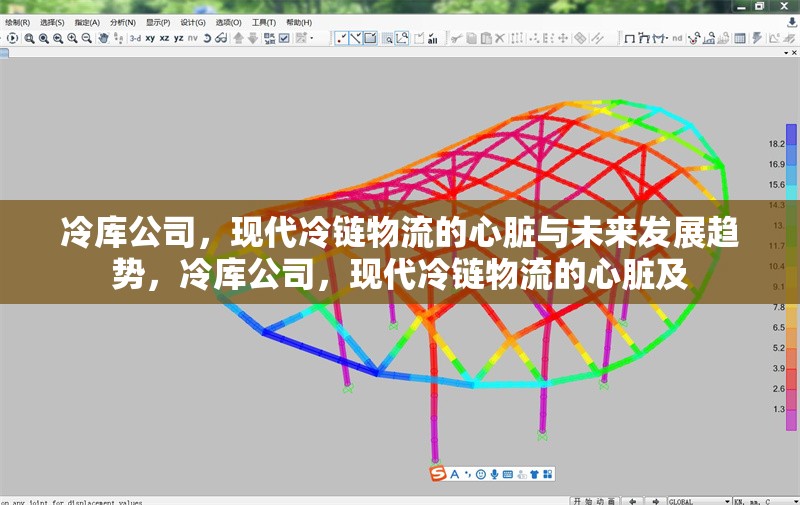Open the display tables icon
This screenshot has width=800, height=505.
(x=739, y=38)
